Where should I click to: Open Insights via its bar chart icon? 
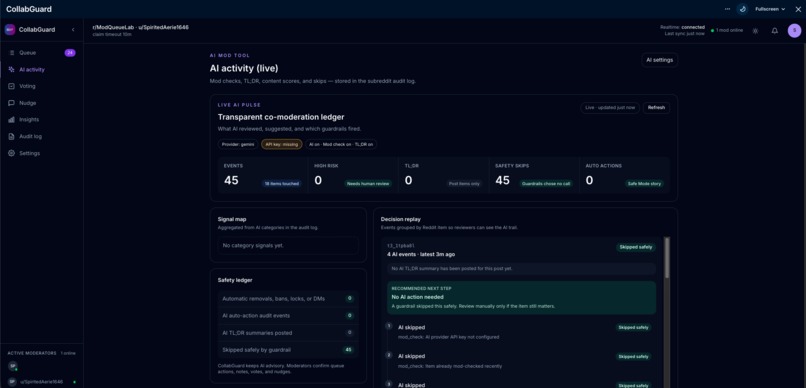pyautogui.click(x=12, y=120)
